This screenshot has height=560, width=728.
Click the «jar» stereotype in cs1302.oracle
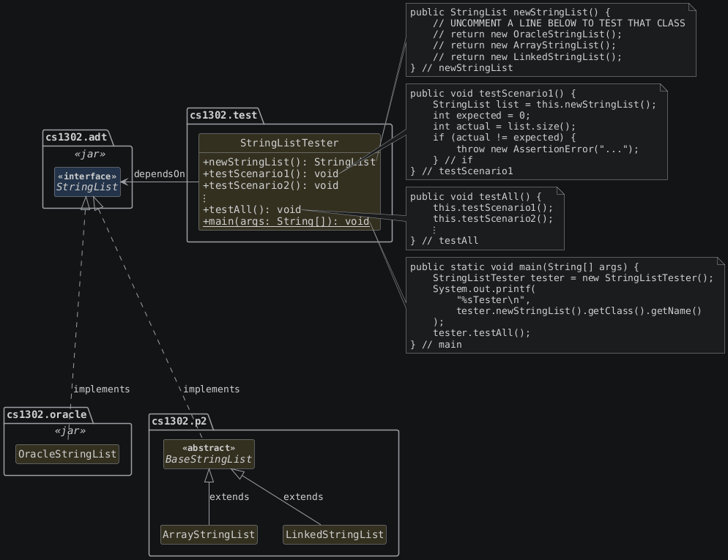tap(70, 431)
